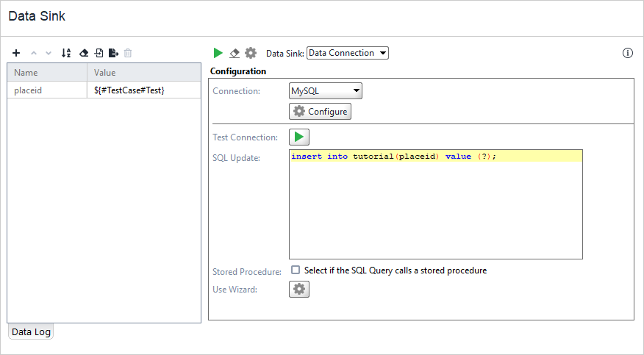Image resolution: width=644 pixels, height=355 pixels.
Task: Click the plus icon to add property
Action: (16, 53)
